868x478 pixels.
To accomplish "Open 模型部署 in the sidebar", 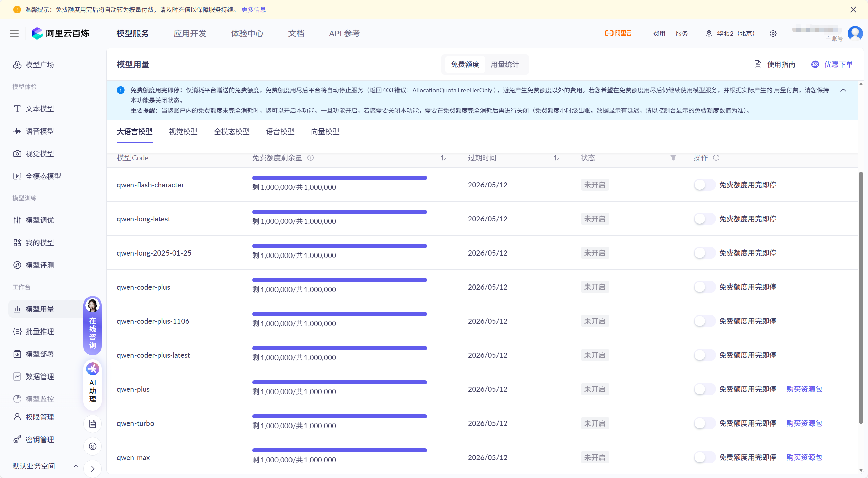I will pyautogui.click(x=33, y=354).
